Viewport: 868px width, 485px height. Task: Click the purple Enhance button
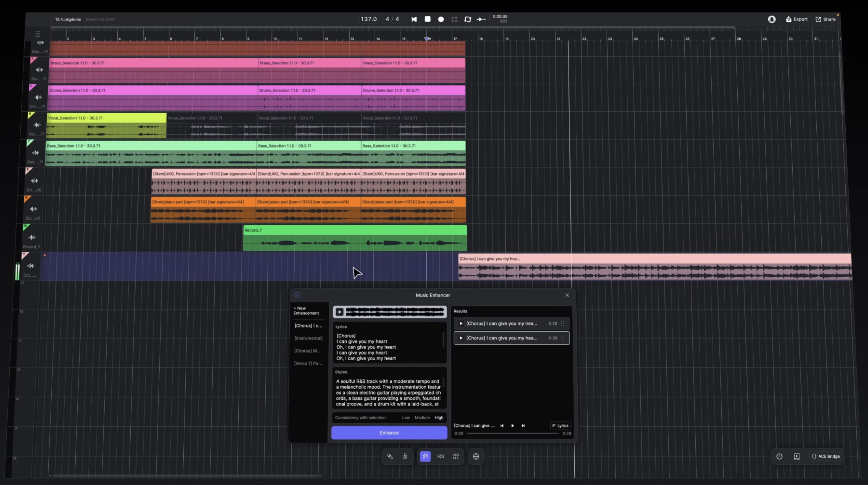point(389,433)
